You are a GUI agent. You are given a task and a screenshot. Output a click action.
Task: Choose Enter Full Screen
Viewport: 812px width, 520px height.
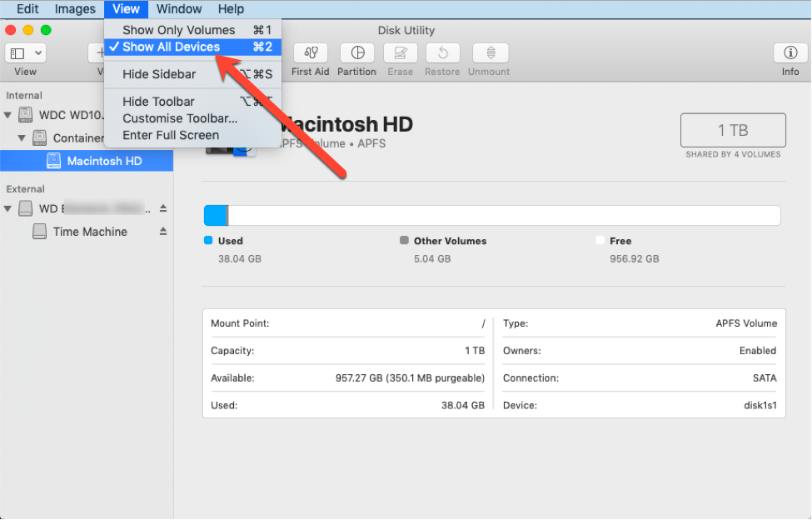192,135
